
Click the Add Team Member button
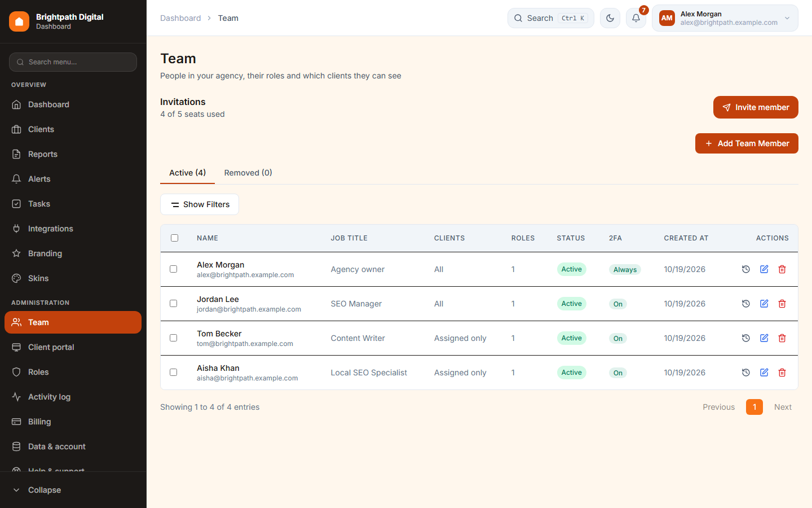[x=747, y=143]
